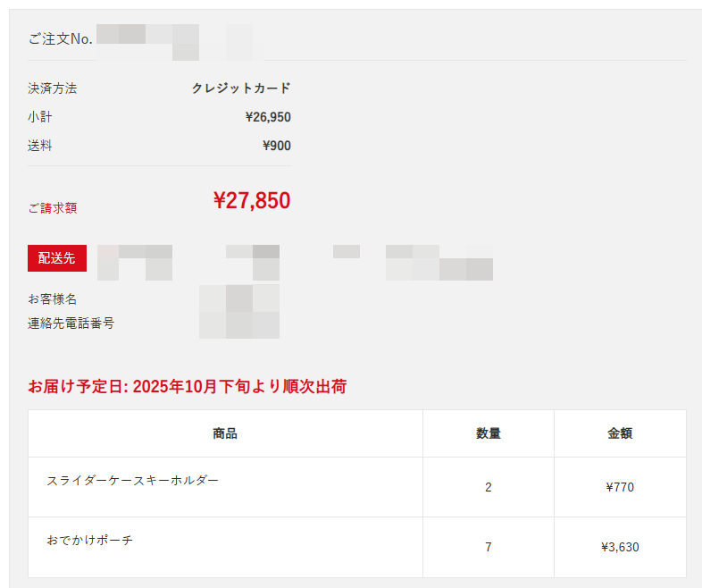702x588 pixels.
Task: Click the red 配送先 badge
Action: point(57,258)
